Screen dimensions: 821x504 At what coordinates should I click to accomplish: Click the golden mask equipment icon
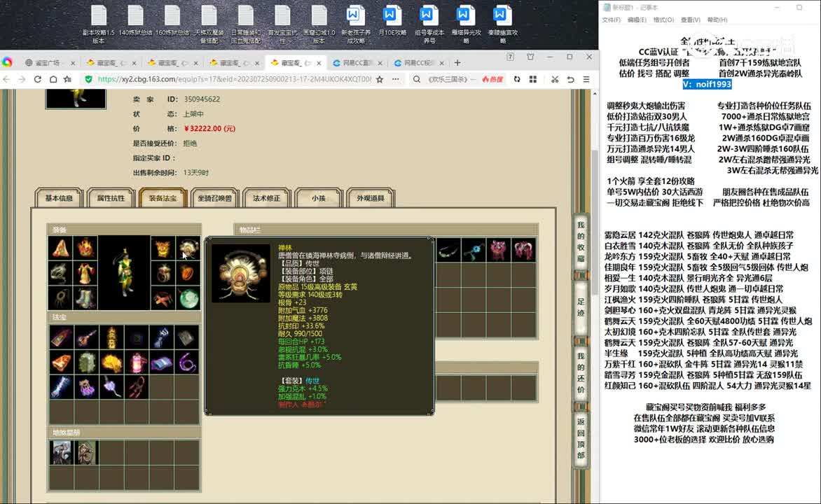pyautogui.click(x=163, y=248)
